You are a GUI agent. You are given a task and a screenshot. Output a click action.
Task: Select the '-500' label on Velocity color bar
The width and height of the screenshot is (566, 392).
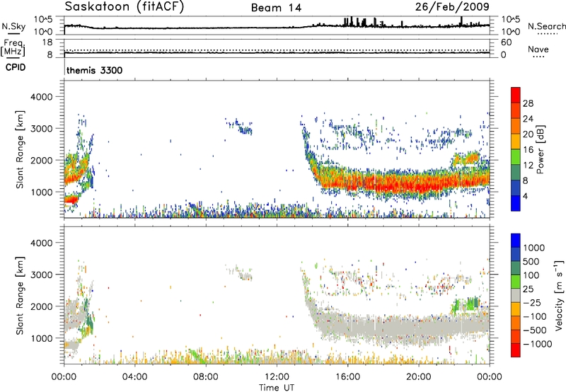pos(535,330)
